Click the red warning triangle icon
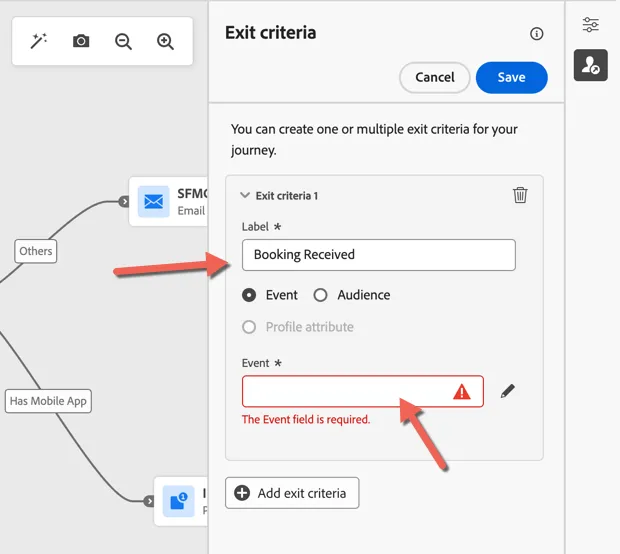Viewport: 620px width, 554px height. click(461, 392)
